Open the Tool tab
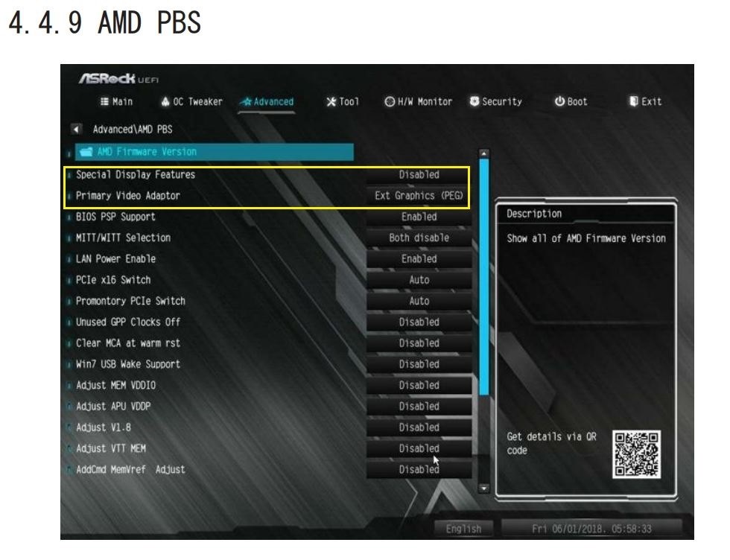Viewport: 730px width, 560px height. point(342,101)
